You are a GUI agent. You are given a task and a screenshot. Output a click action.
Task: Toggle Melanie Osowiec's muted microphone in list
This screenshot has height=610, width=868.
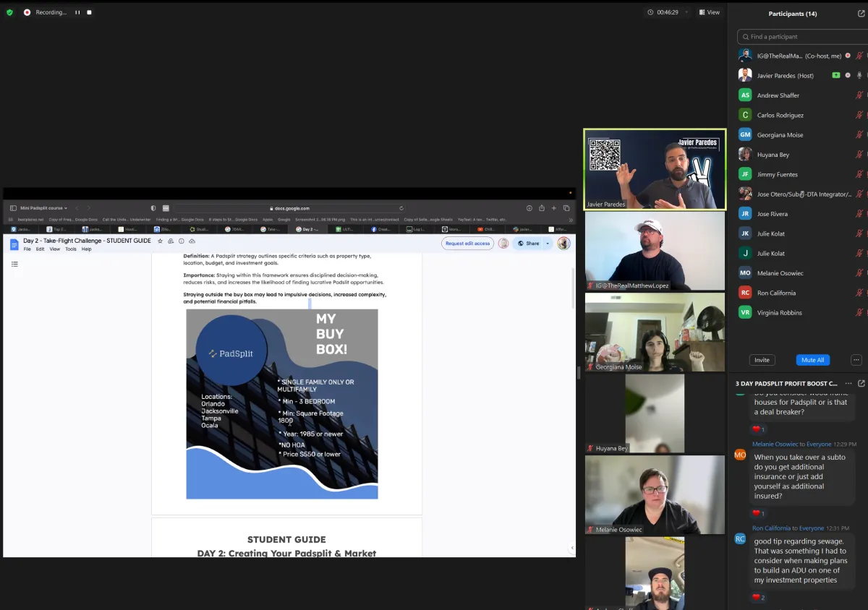859,272
